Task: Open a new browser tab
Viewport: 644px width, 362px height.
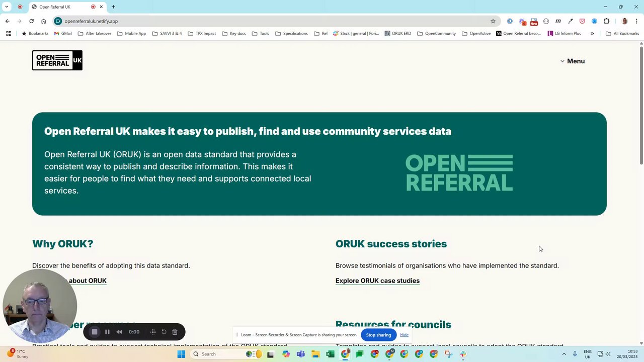Action: pyautogui.click(x=113, y=7)
